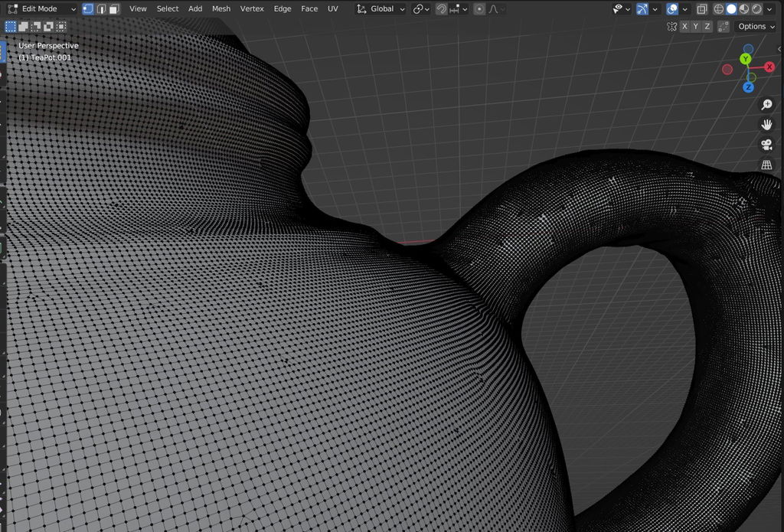This screenshot has height=532, width=784.
Task: Open the Edge menu
Action: click(283, 8)
